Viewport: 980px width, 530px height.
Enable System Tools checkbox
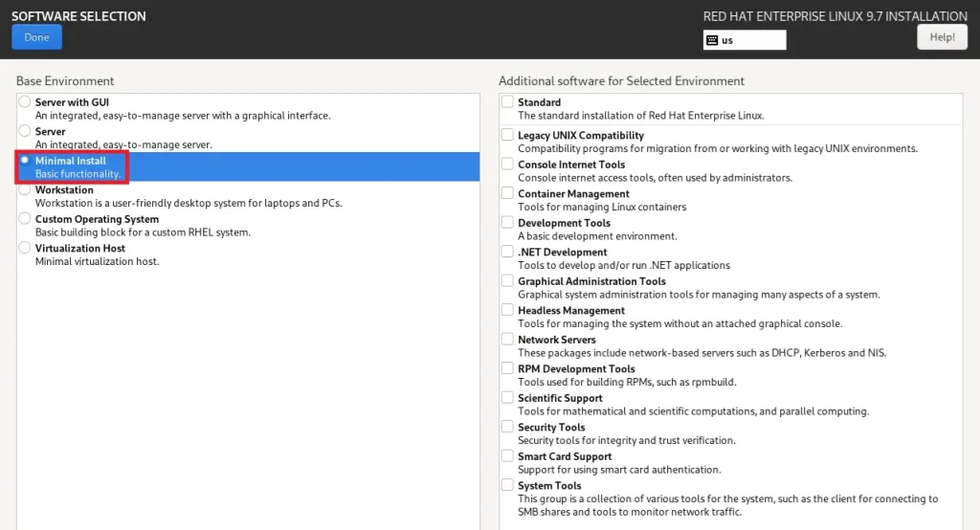tap(507, 486)
